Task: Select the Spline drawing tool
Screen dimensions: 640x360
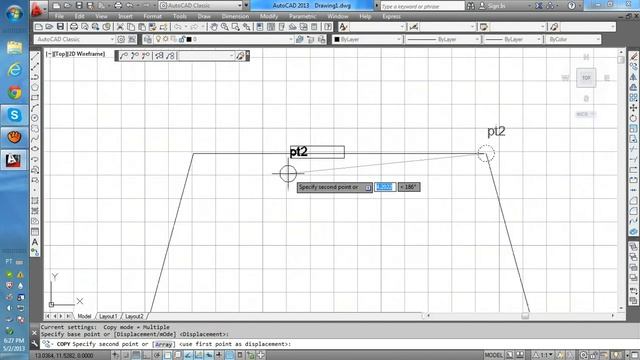Action: click(x=35, y=139)
